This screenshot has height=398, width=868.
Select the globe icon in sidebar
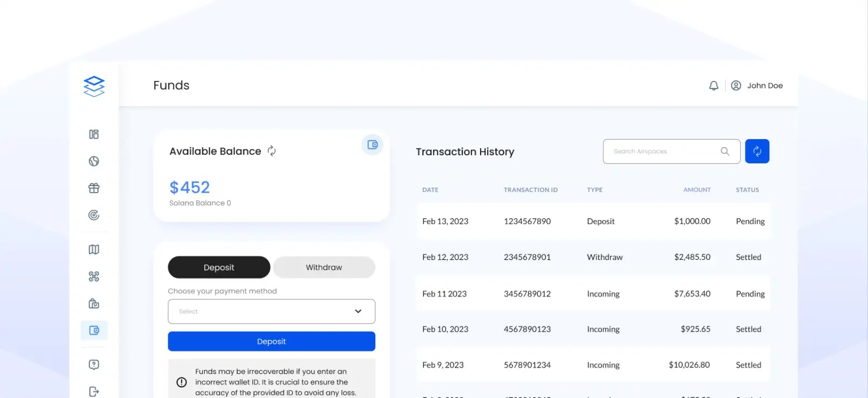coord(94,161)
